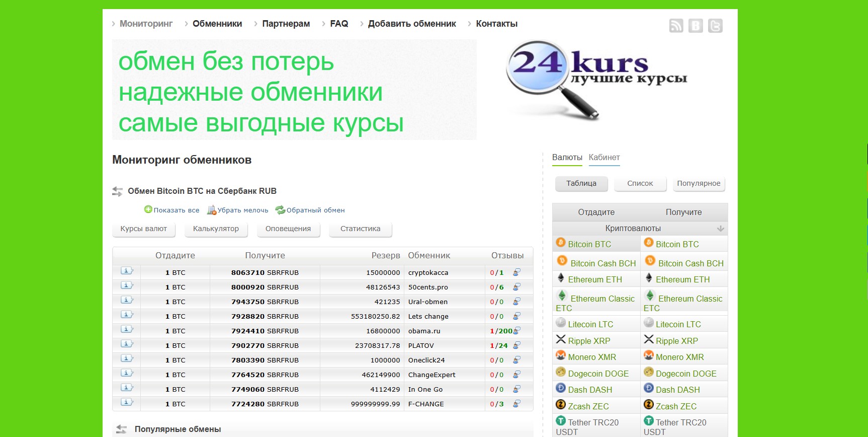Click Обратный обмен link
868x437 pixels.
point(316,210)
